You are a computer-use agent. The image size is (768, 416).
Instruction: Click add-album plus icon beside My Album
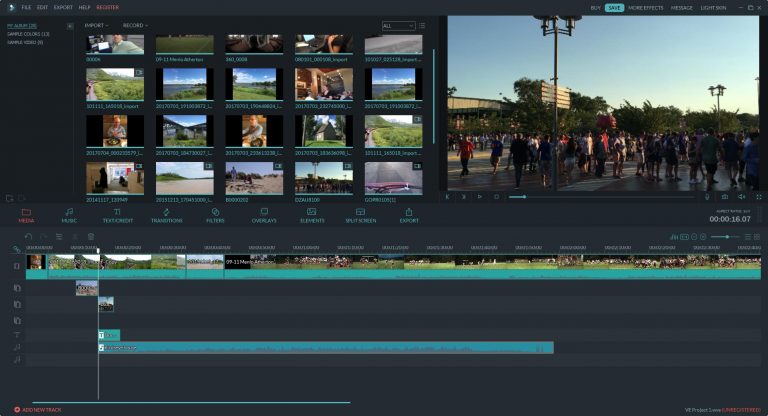70,26
